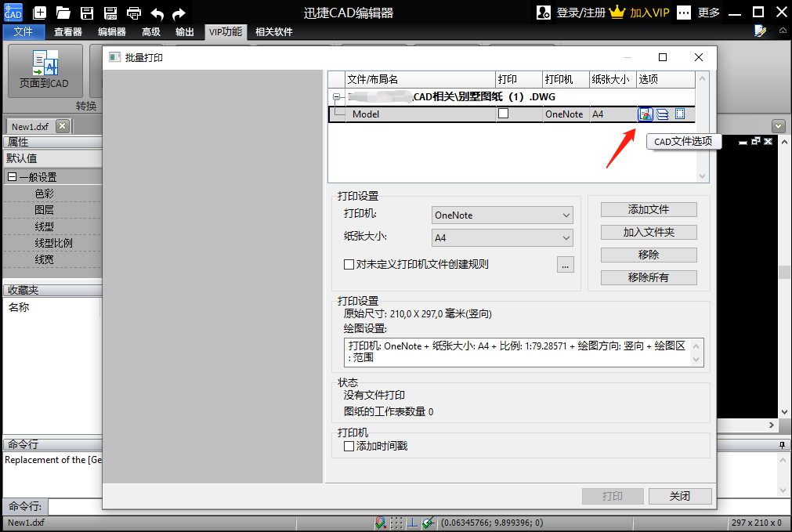Screen dimensions: 792x532
Task: Click the 页面到CAD conversion icon
Action: click(45, 63)
